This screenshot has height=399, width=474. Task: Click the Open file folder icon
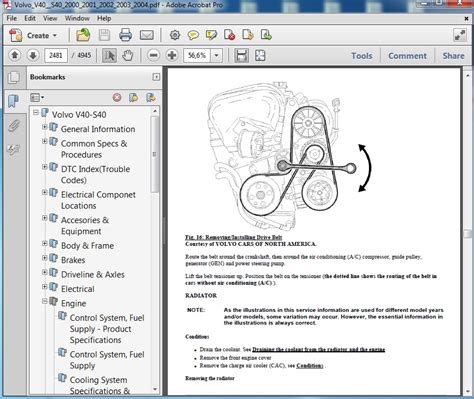pos(83,35)
